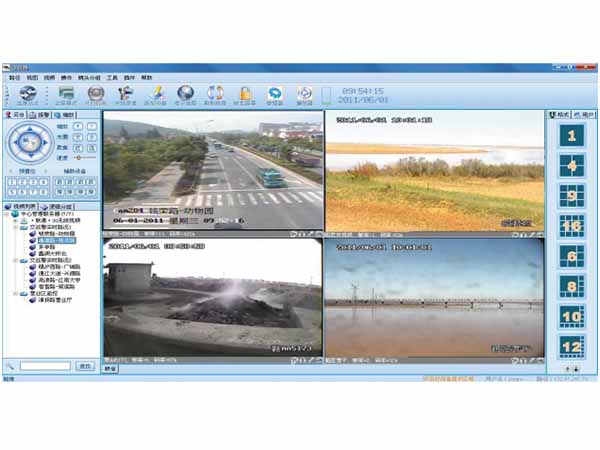Select the river bridge camera video pane
This screenshot has width=600, height=450.
434,298
